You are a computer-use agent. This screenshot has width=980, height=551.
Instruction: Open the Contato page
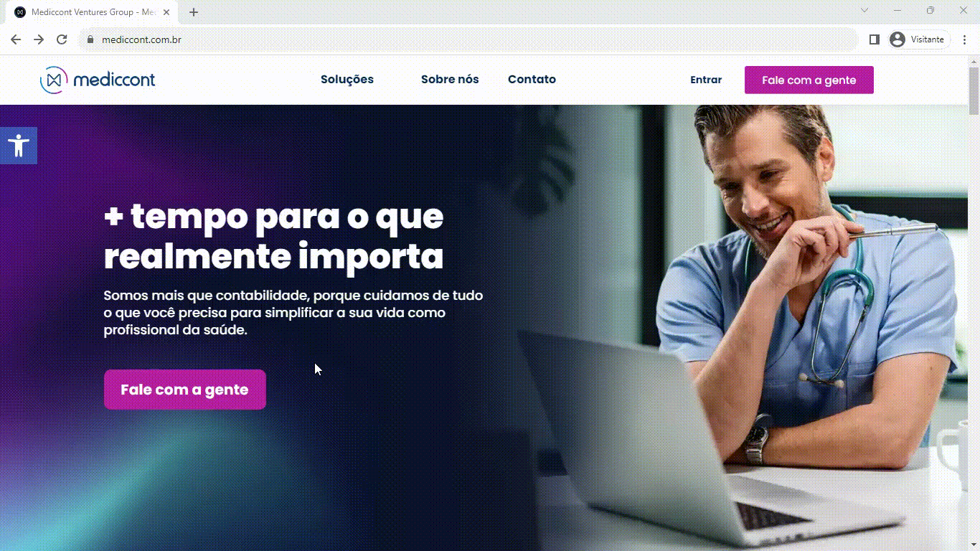click(x=532, y=80)
